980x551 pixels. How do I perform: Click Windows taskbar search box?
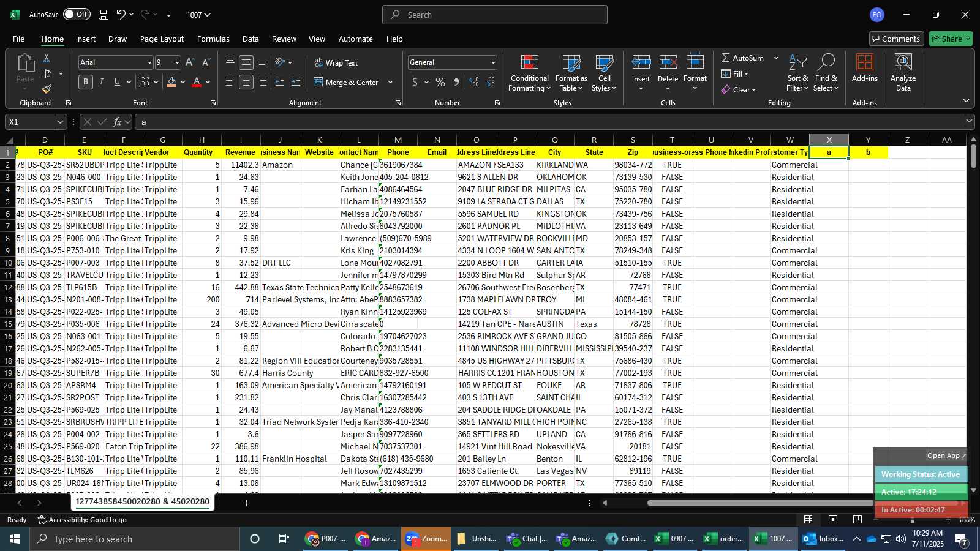point(135,539)
